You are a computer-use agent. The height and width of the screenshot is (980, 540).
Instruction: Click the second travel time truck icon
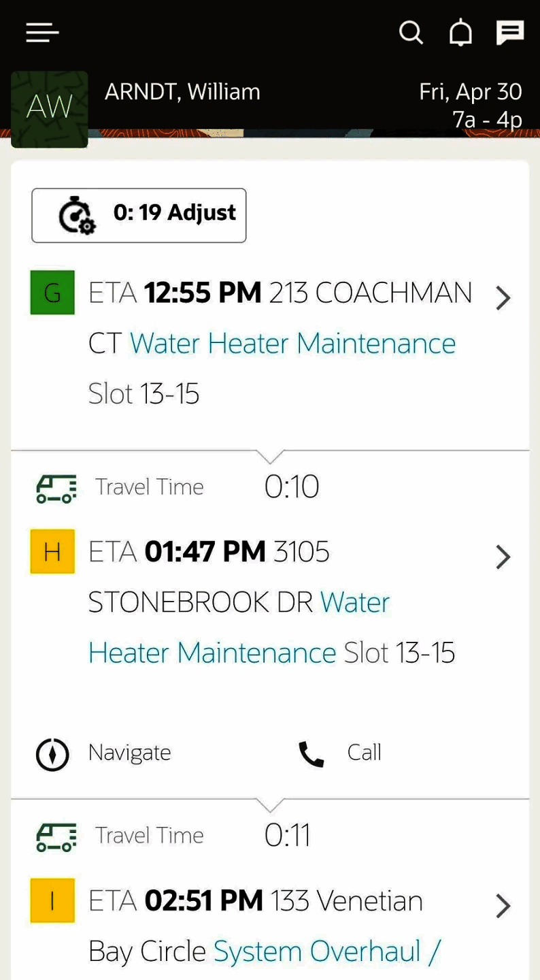pos(56,836)
